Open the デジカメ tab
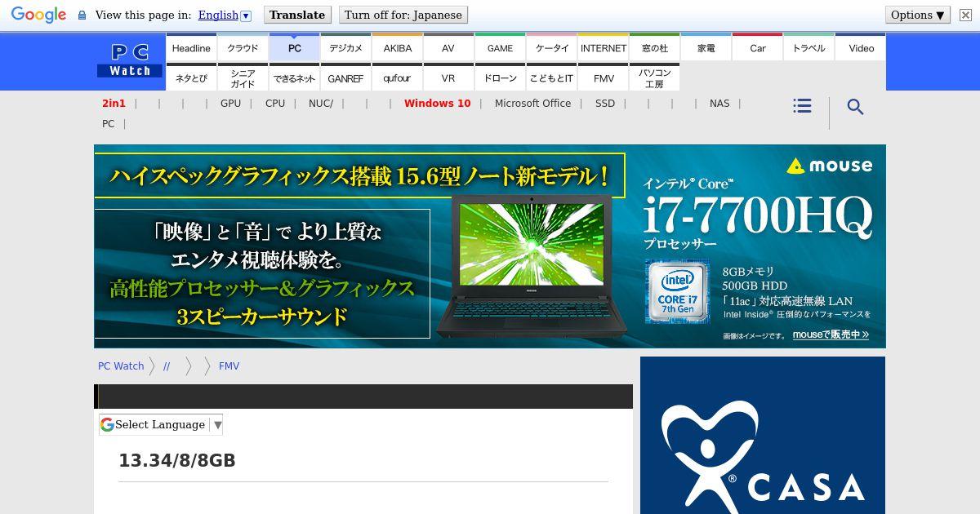 (345, 47)
